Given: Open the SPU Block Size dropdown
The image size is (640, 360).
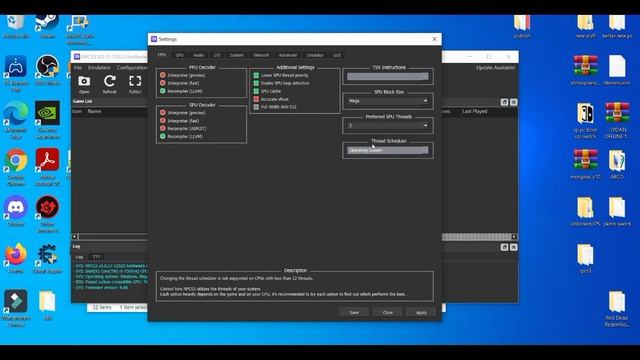Looking at the screenshot, I should tap(387, 101).
